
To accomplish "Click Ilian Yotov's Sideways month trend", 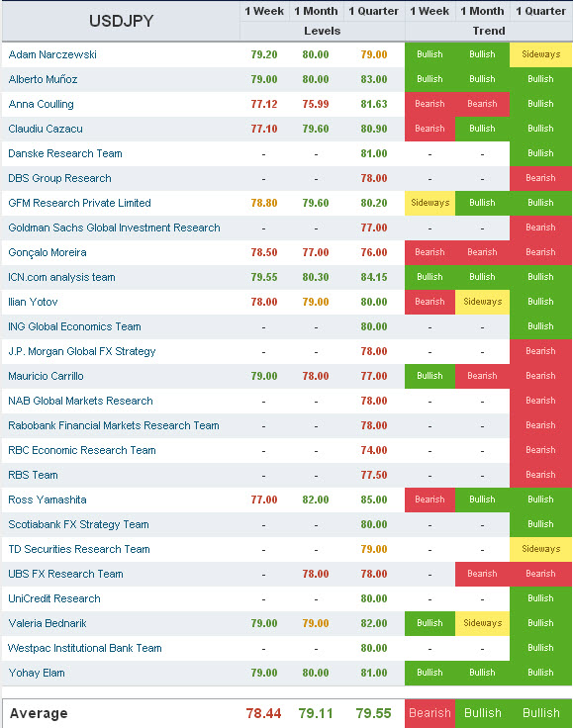I will point(483,302).
